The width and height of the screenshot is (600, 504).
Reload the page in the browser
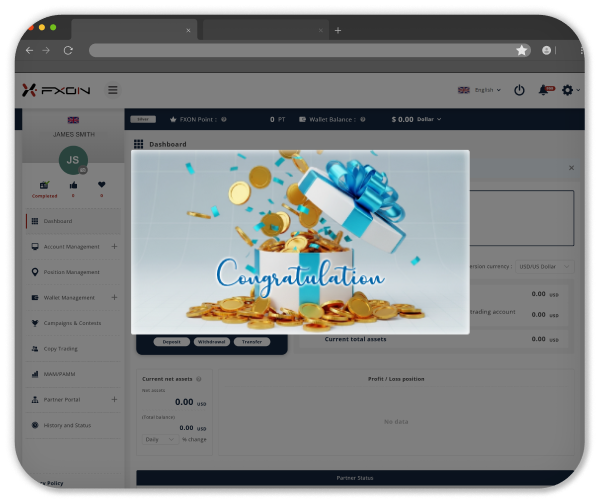pyautogui.click(x=68, y=50)
